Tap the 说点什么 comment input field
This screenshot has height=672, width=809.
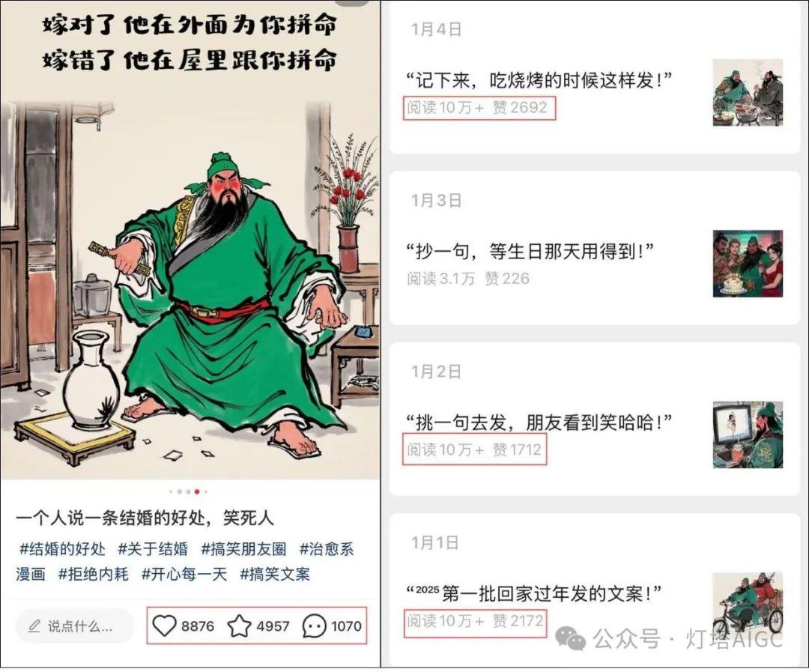coord(73,626)
